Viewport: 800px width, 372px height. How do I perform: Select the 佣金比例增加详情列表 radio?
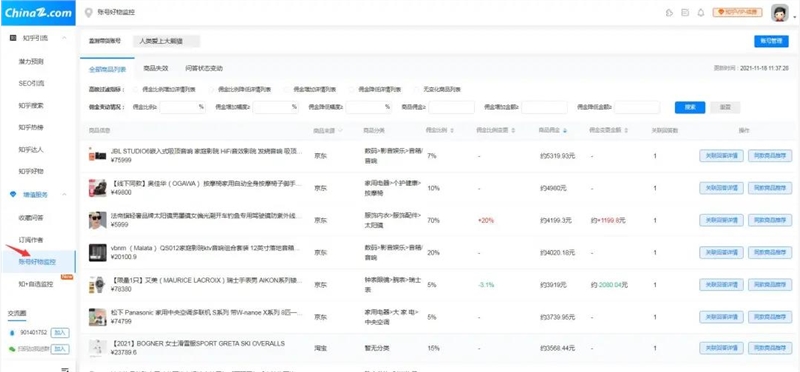[135, 89]
